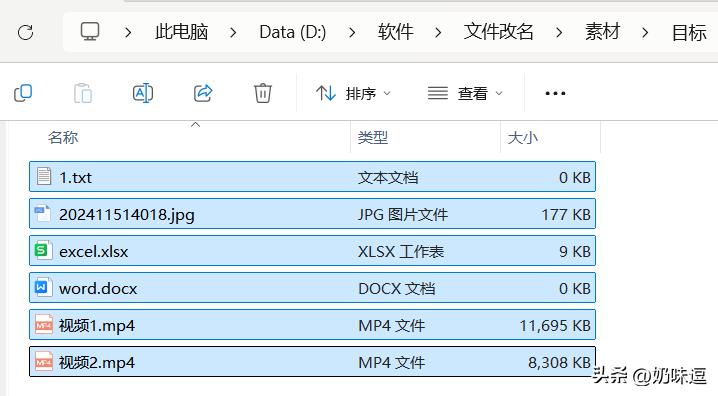Navigate to 此电脑 in the address bar
Screen dimensions: 718x396
point(181,32)
